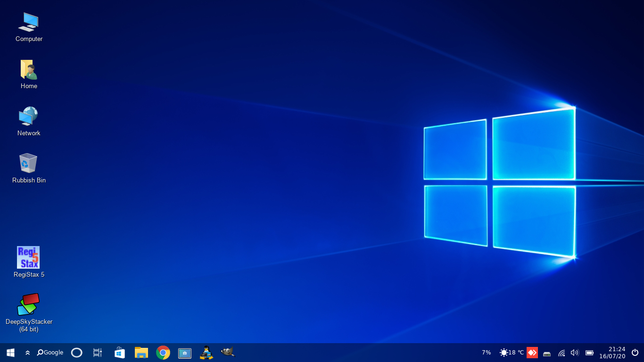
Task: Click the 7% indicator in the tray
Action: [487, 353]
